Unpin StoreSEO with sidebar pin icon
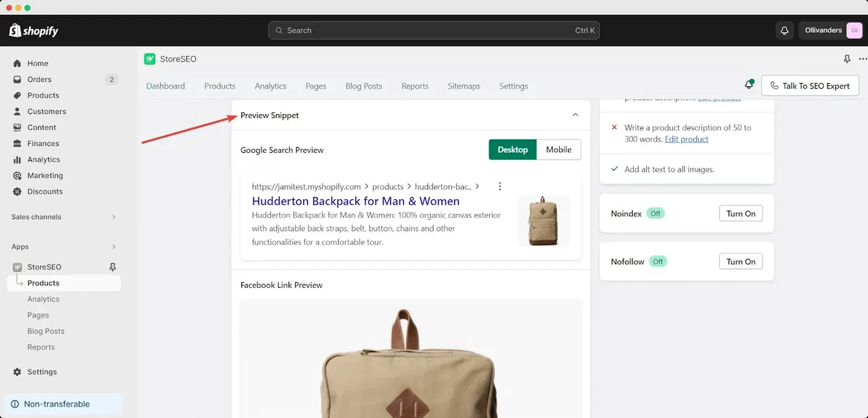 tap(112, 267)
